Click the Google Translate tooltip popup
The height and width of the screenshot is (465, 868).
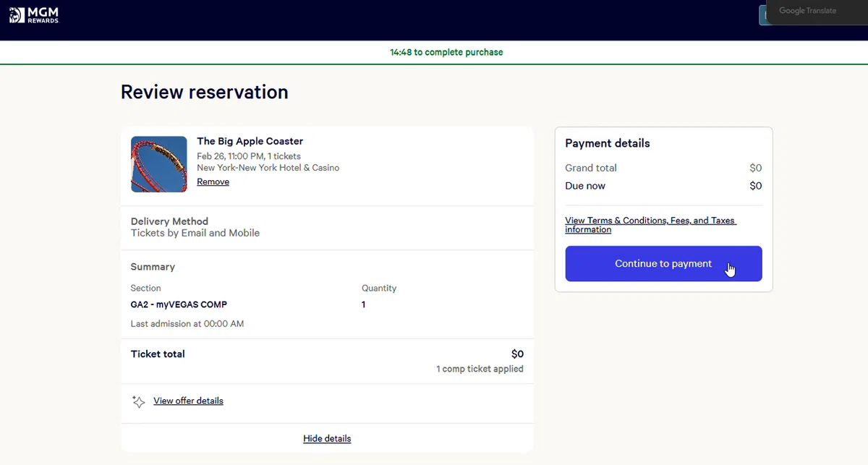coord(817,12)
